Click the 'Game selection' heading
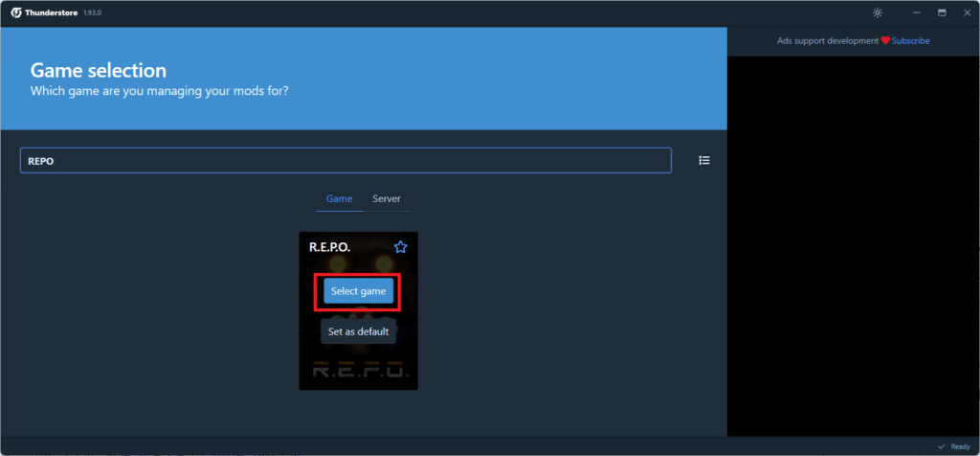 coord(99,70)
